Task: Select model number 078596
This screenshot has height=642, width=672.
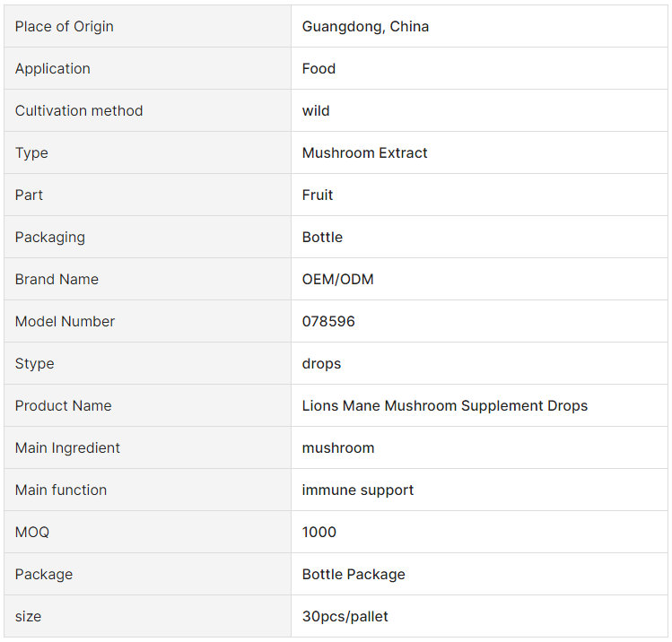Action: 328,322
